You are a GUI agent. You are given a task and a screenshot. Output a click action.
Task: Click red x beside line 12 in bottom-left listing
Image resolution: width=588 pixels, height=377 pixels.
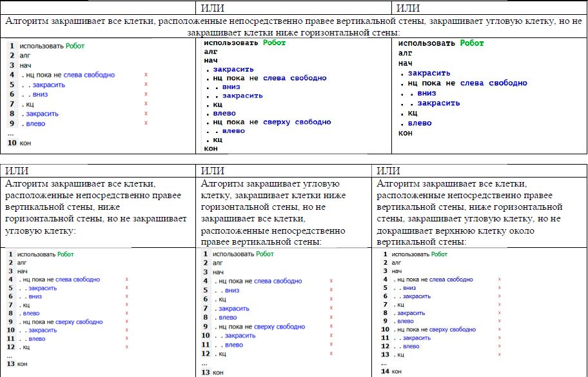click(x=127, y=347)
